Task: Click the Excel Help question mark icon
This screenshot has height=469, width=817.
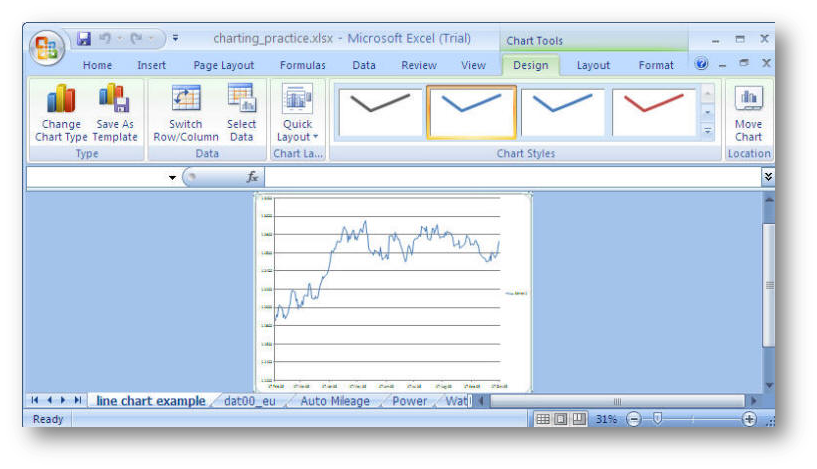Action: pos(701,64)
